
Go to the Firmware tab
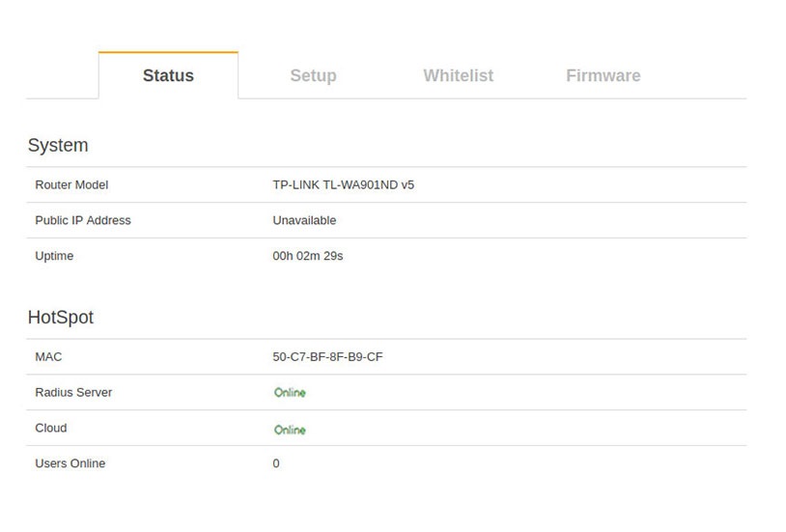point(604,75)
